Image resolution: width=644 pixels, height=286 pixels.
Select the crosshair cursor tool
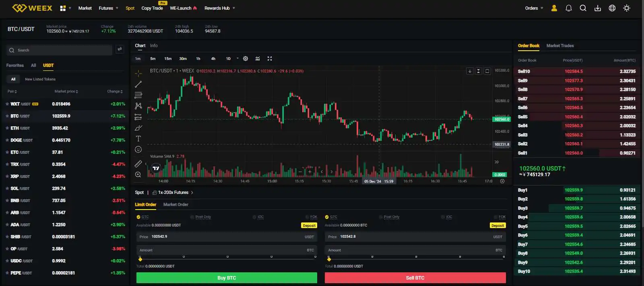pyautogui.click(x=138, y=73)
